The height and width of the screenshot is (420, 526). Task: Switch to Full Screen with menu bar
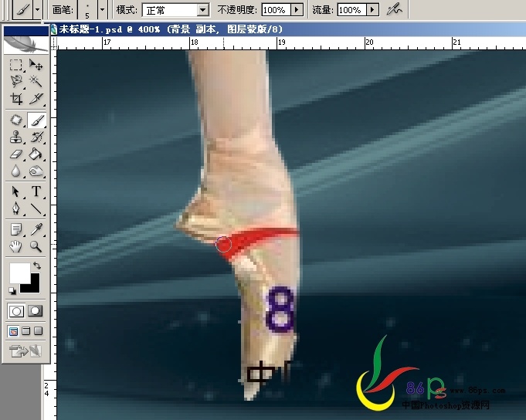[25, 331]
